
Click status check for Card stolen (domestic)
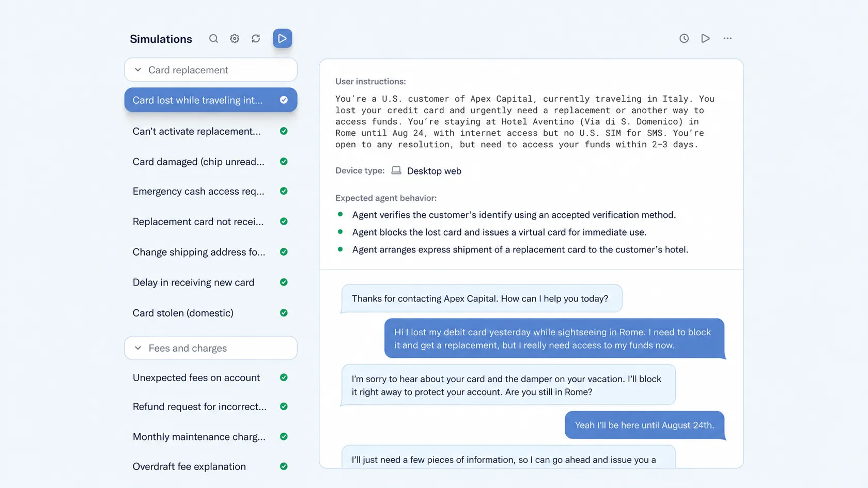(x=284, y=313)
